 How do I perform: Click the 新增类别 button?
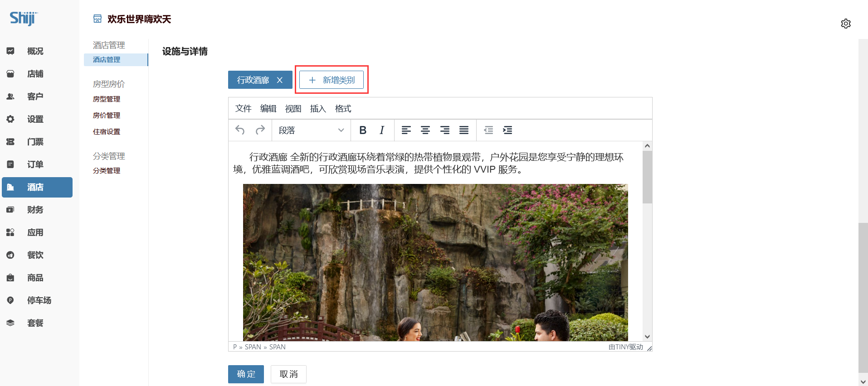click(332, 80)
